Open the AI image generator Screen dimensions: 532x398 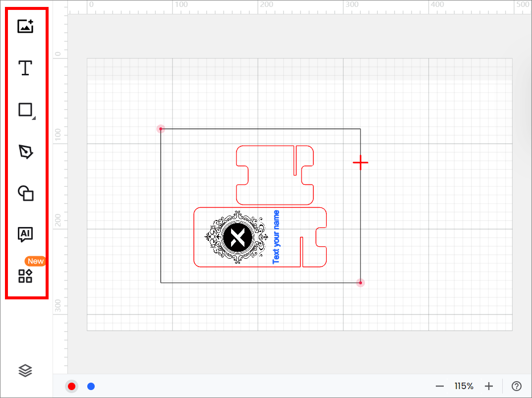pos(25,234)
